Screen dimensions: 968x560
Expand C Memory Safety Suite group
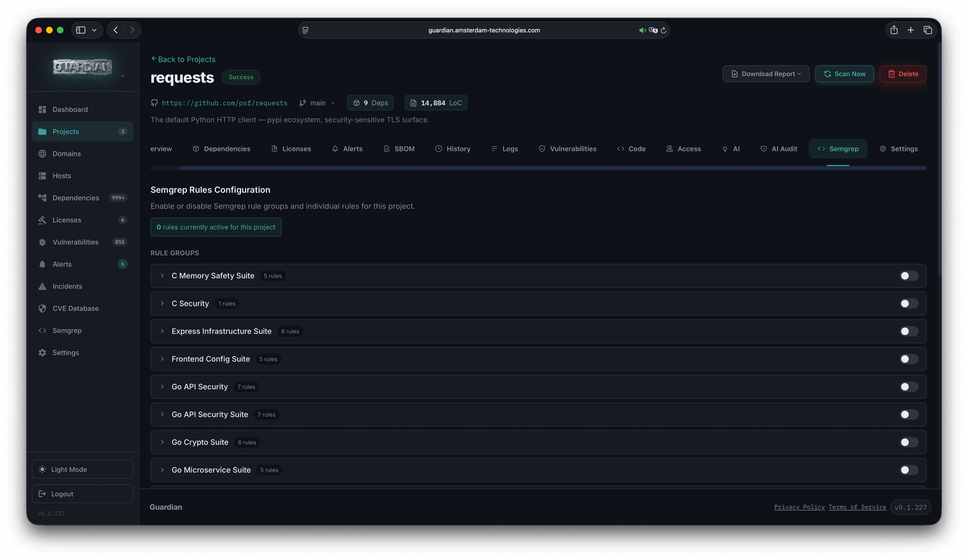[162, 276]
